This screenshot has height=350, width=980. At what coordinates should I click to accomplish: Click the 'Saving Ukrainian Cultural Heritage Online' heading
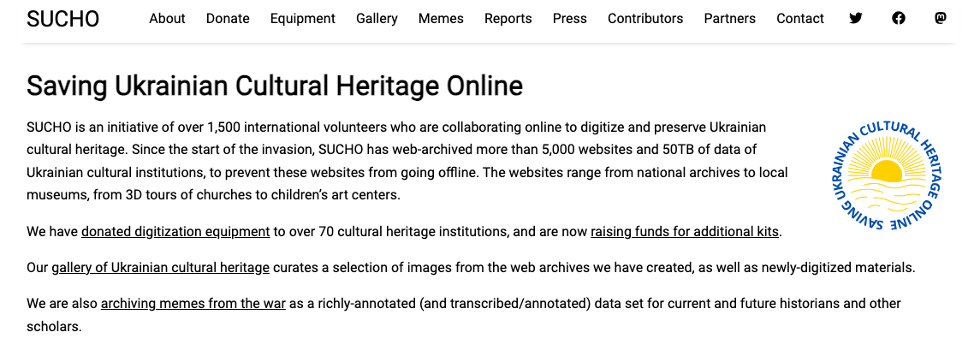click(275, 86)
